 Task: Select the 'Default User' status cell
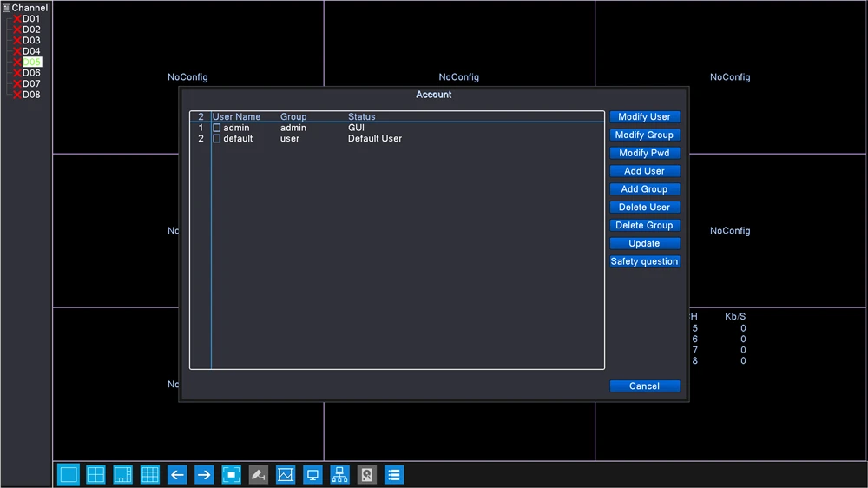click(x=375, y=138)
